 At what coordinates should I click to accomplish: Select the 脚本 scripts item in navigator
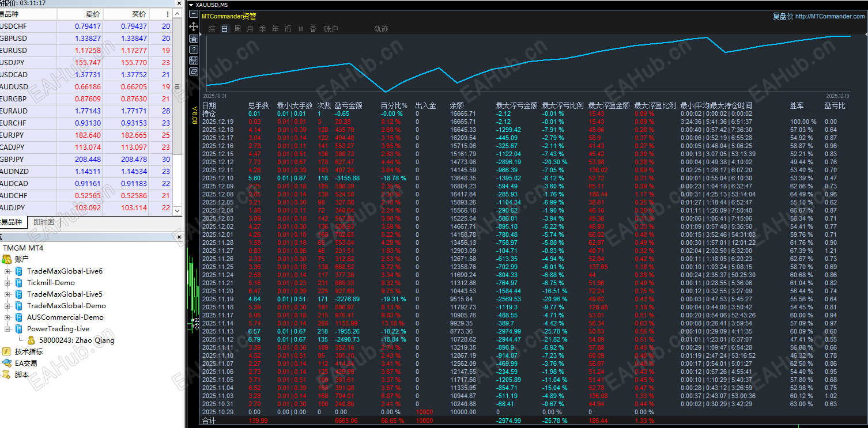click(21, 374)
